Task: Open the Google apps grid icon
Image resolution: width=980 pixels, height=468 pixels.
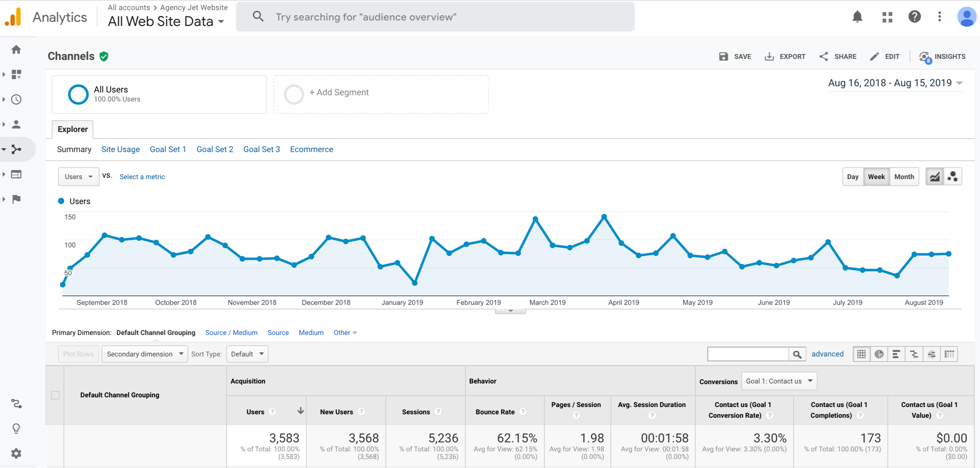Action: coord(887,17)
